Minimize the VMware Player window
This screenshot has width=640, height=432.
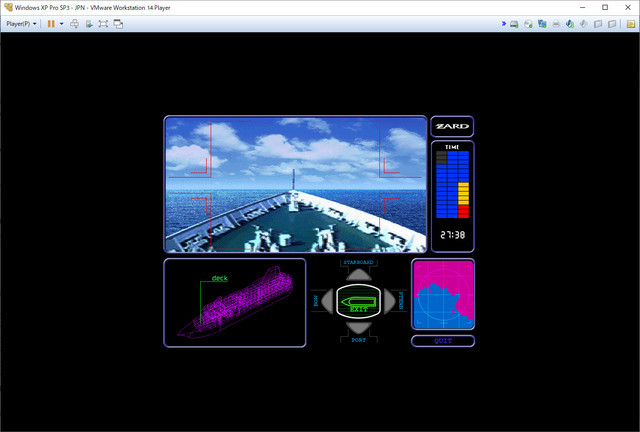click(582, 7)
